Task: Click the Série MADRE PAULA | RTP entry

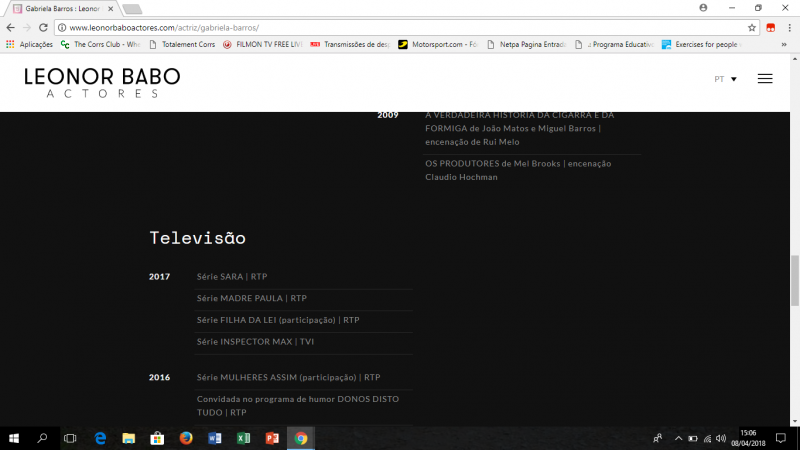Action: coord(252,298)
